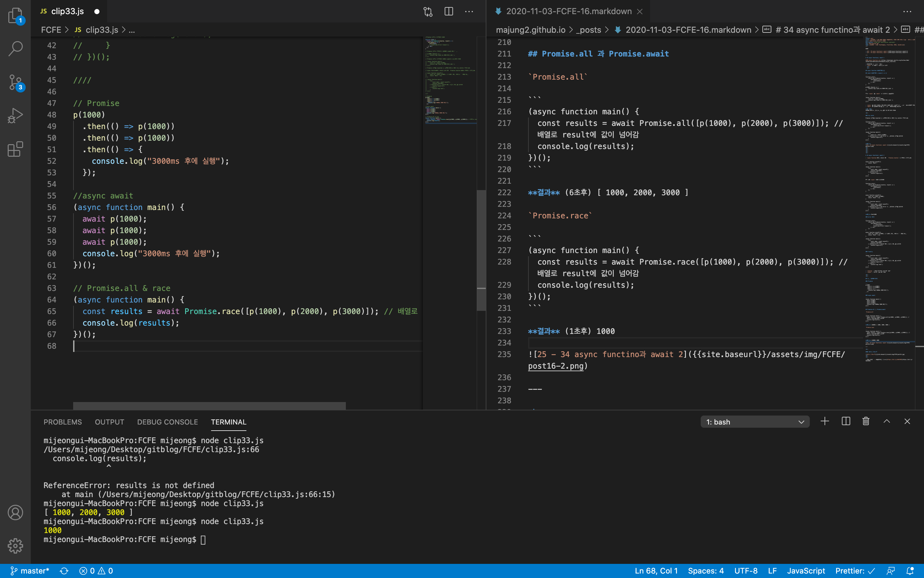
Task: Open the Search view in activity bar
Action: point(15,48)
